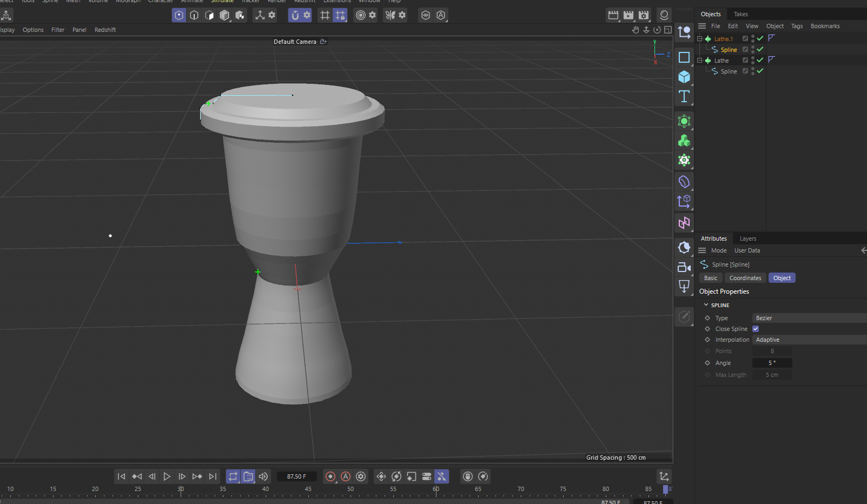Screen dimensions: 867x504
Task: Select the Text object tool icon
Action: click(684, 97)
